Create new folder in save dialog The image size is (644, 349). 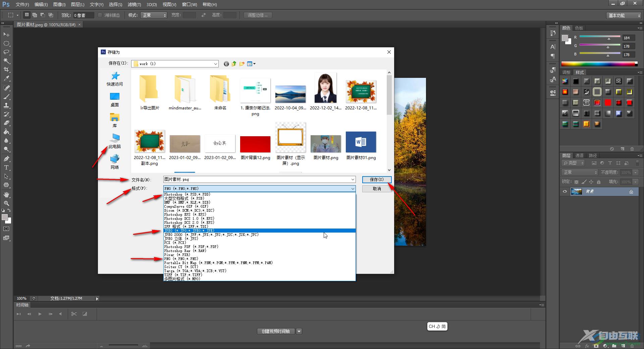242,64
